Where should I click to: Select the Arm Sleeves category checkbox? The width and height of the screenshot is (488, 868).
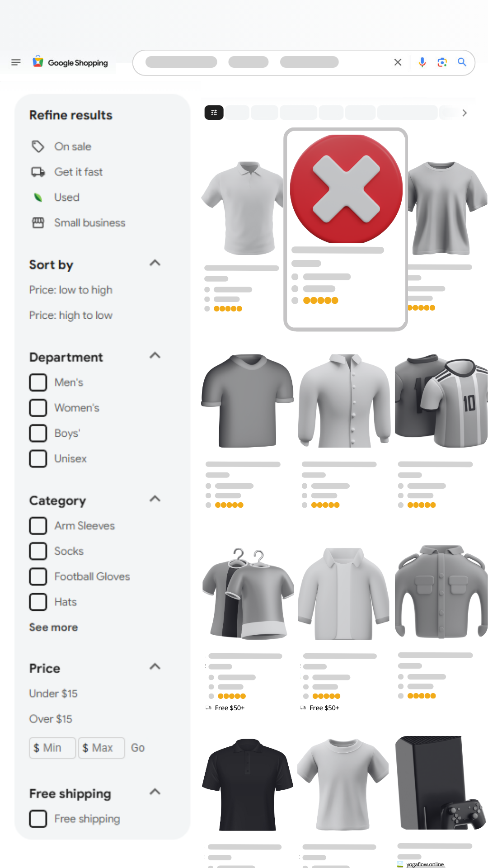(x=38, y=526)
